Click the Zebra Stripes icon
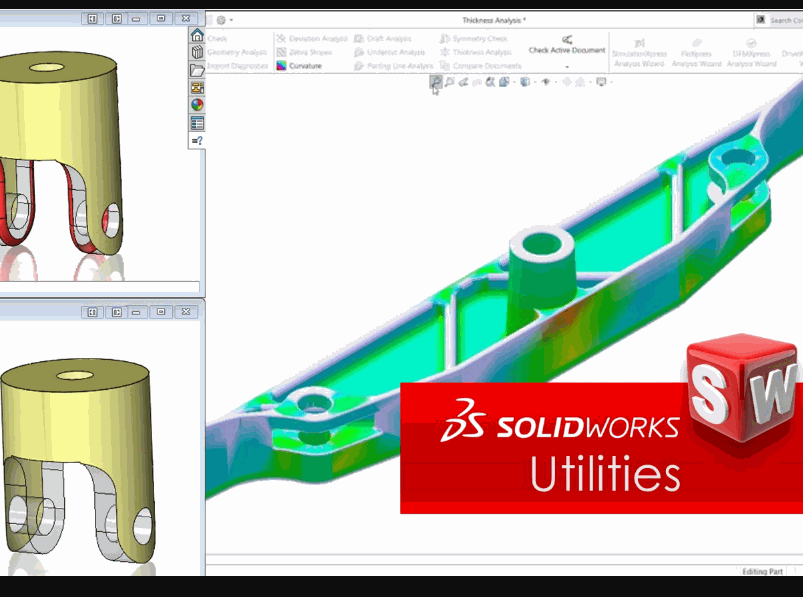The image size is (803, 597). point(281,52)
